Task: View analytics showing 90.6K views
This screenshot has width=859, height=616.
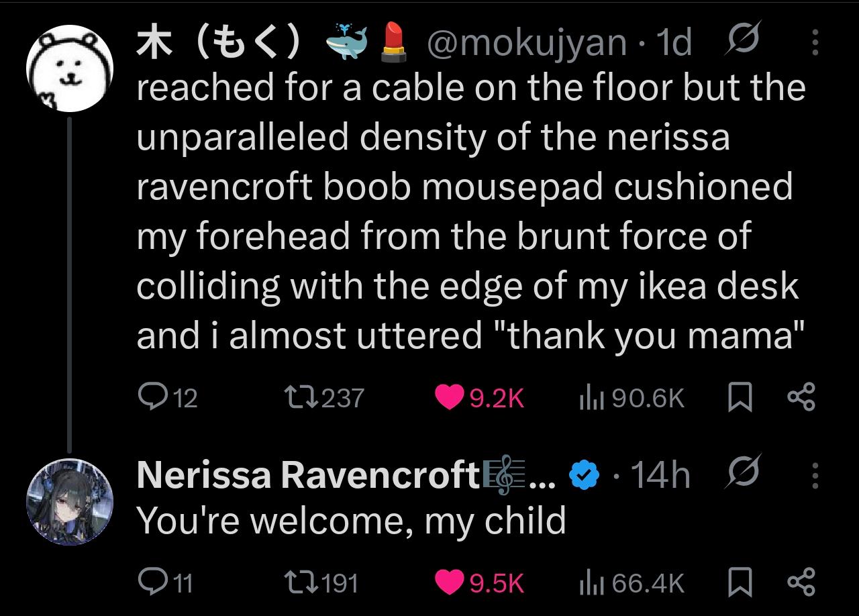Action: [x=631, y=398]
